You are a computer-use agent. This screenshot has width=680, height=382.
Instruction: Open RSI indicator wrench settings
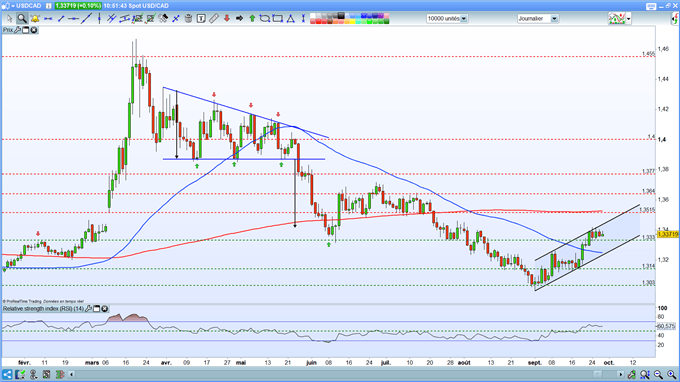tap(89, 309)
